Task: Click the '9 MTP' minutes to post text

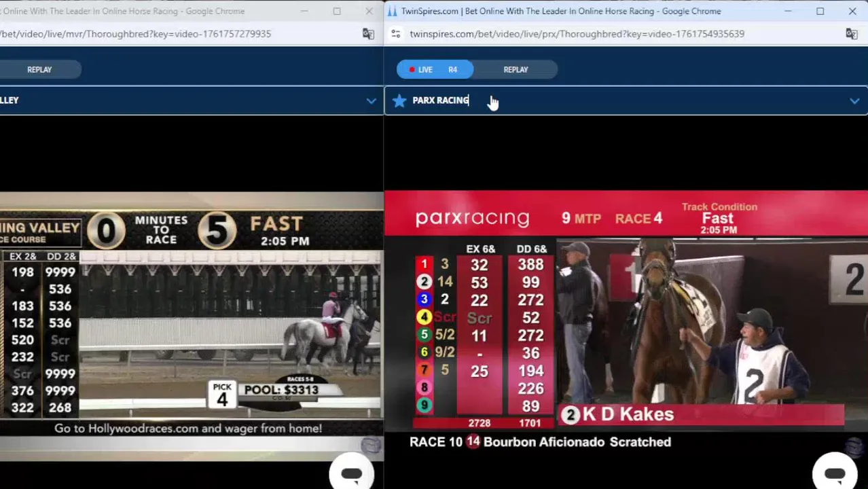Action: (581, 218)
